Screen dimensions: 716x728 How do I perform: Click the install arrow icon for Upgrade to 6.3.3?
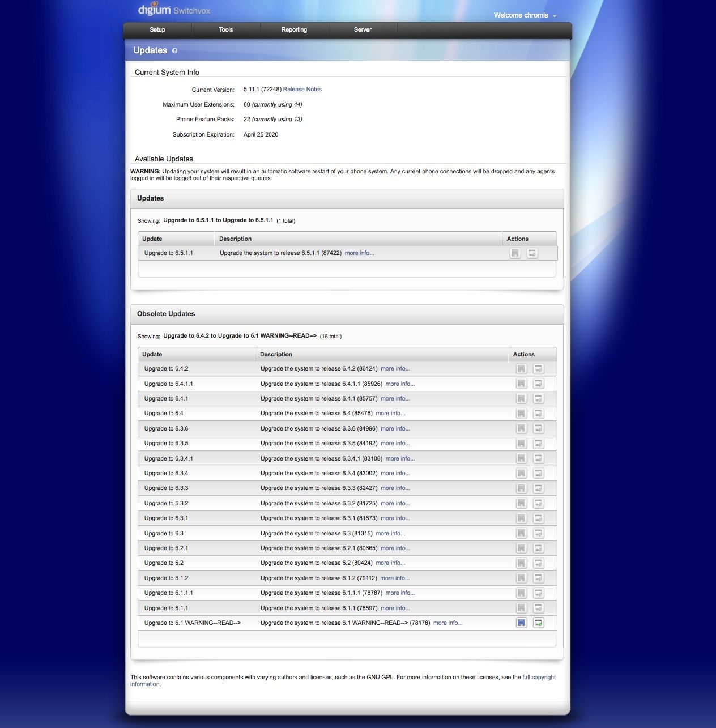coord(539,488)
